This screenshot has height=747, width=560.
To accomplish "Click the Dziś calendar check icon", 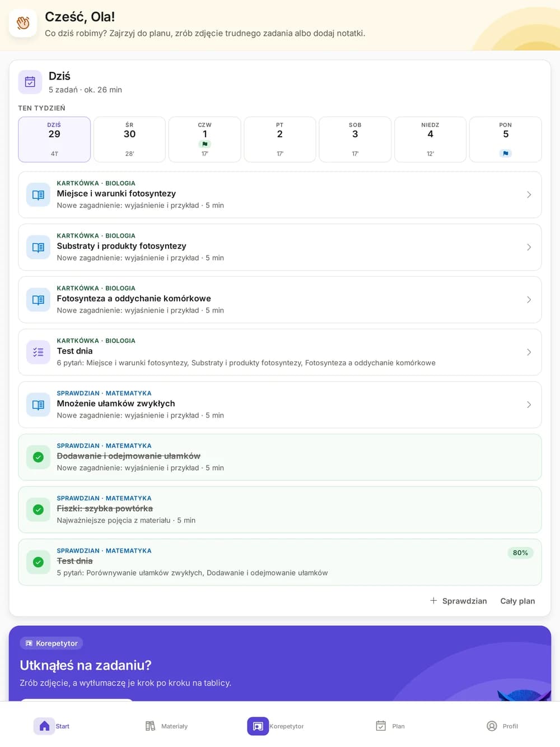I will pos(30,82).
